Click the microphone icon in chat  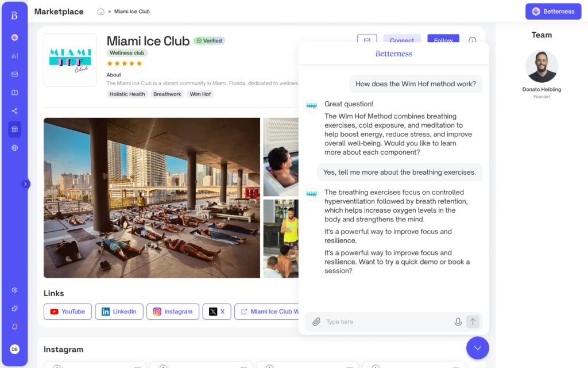pos(458,322)
